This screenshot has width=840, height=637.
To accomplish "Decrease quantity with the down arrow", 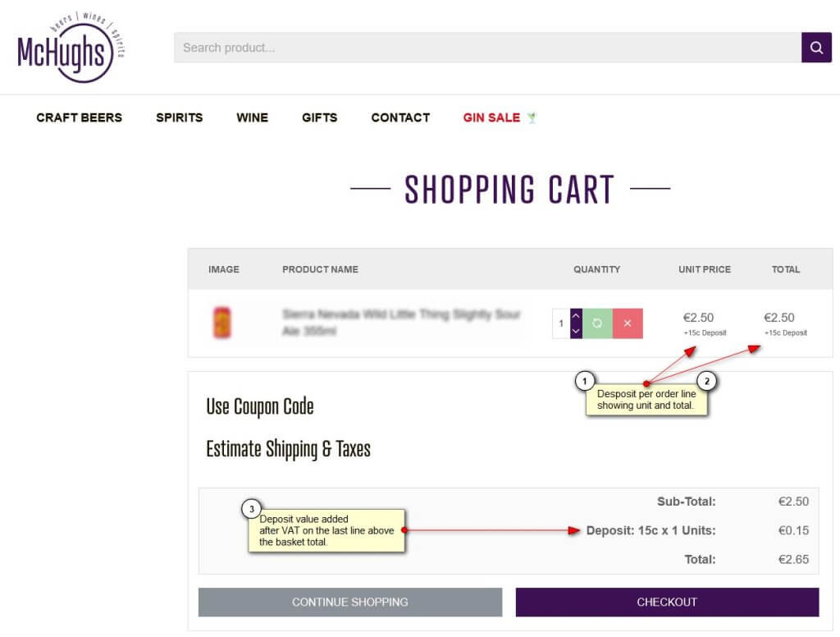I will pyautogui.click(x=576, y=331).
